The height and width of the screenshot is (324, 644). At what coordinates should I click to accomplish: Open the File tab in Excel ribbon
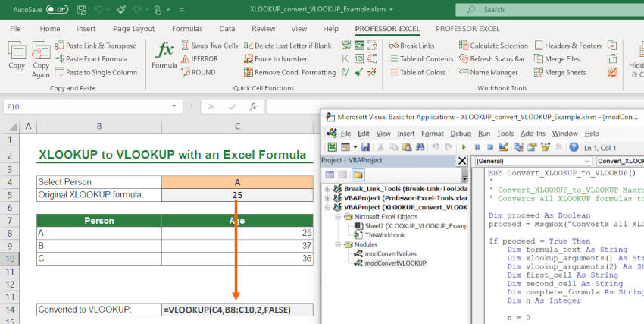click(15, 29)
